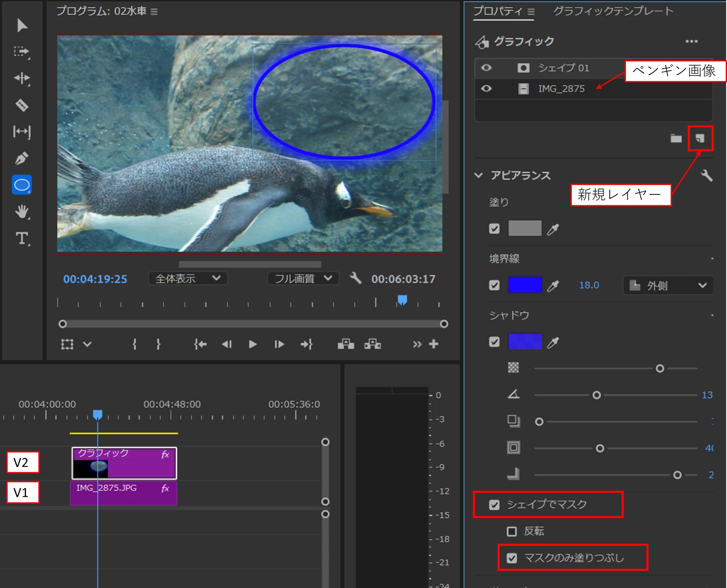Select the IMG_2875.JPG clip on V1
727x588 pixels.
[124, 493]
